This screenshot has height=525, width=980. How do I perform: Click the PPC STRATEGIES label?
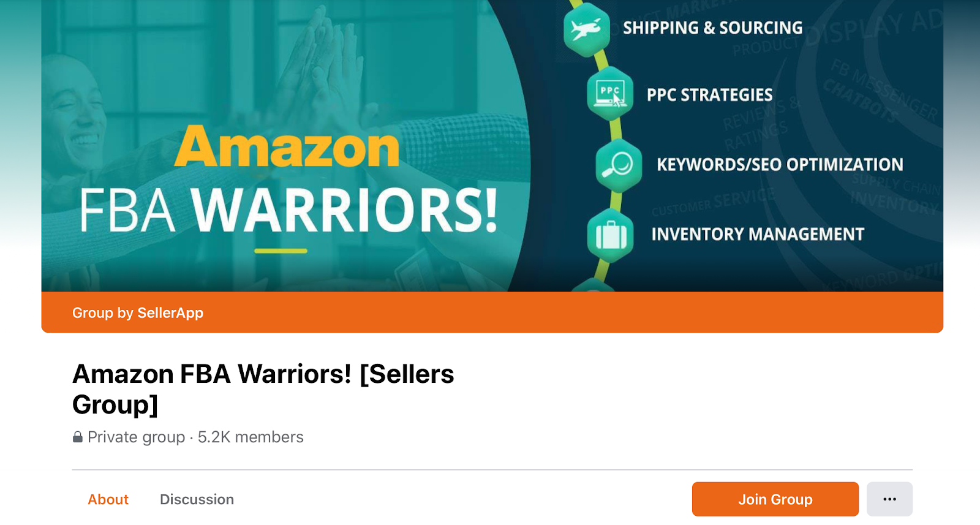pyautogui.click(x=710, y=95)
